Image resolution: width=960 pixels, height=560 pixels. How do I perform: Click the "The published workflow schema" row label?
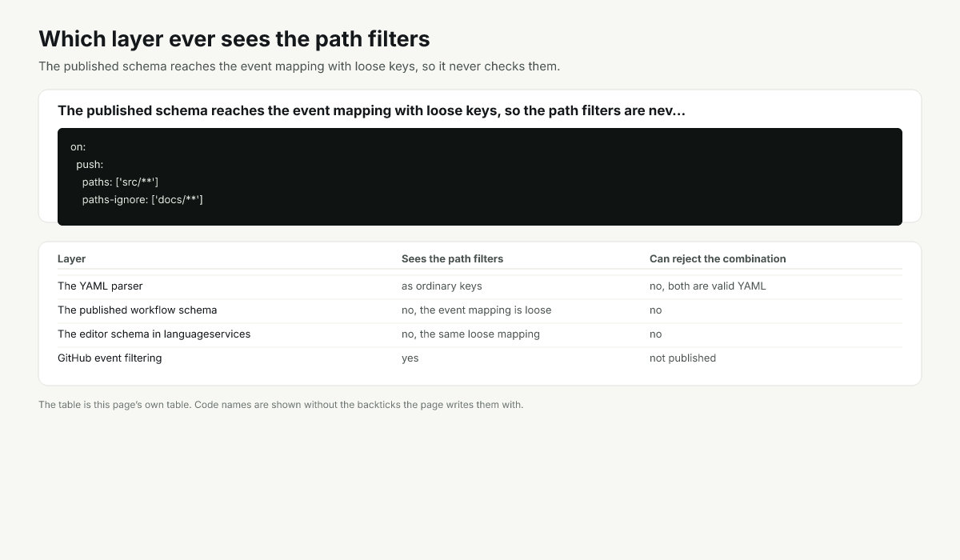coord(137,310)
